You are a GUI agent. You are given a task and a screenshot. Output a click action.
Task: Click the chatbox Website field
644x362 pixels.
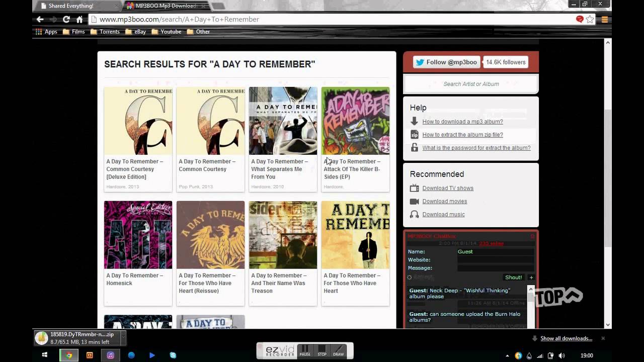495,260
